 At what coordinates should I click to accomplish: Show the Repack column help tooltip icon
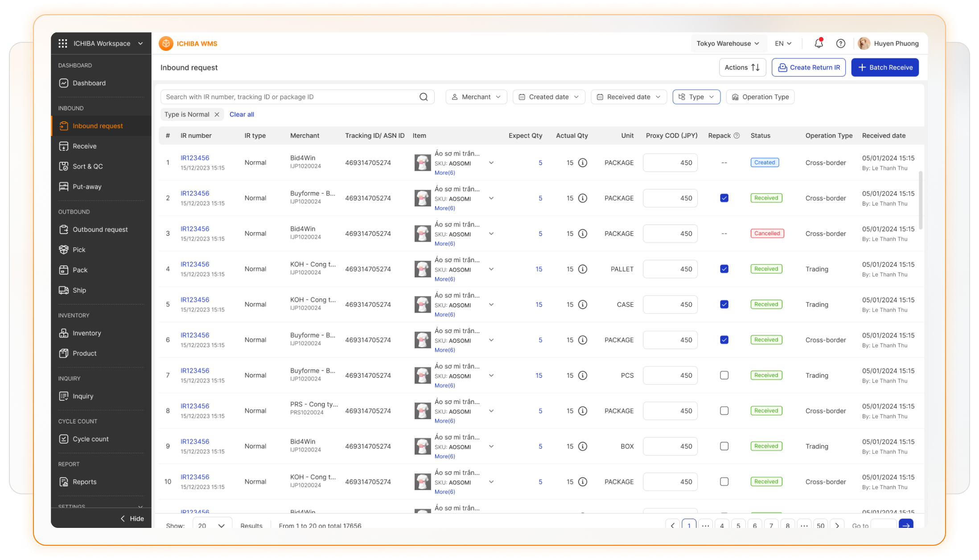736,136
